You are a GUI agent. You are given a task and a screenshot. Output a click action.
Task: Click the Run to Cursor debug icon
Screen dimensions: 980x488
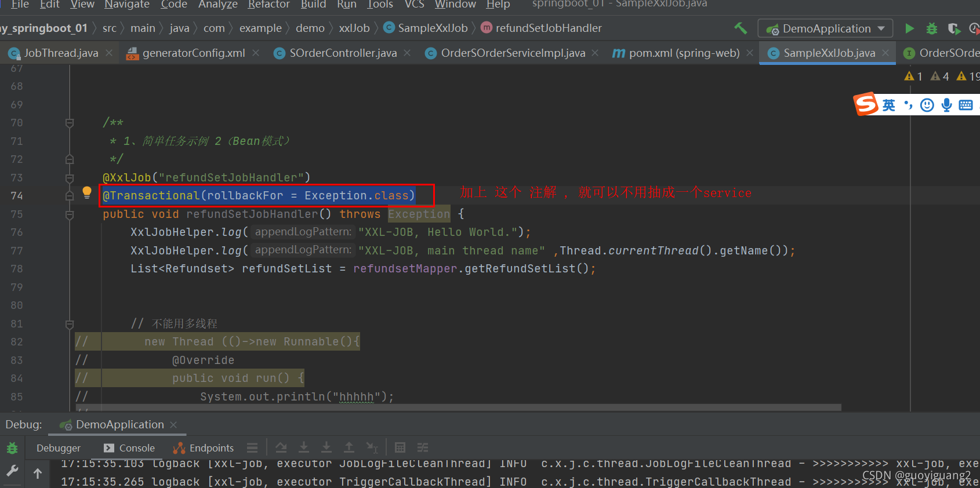tap(372, 447)
